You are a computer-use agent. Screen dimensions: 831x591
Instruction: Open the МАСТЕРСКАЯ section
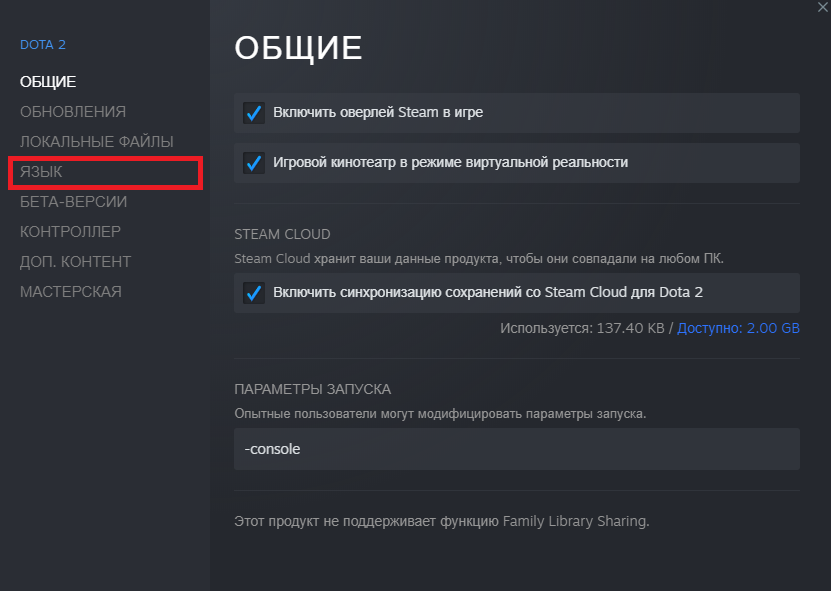pos(71,292)
